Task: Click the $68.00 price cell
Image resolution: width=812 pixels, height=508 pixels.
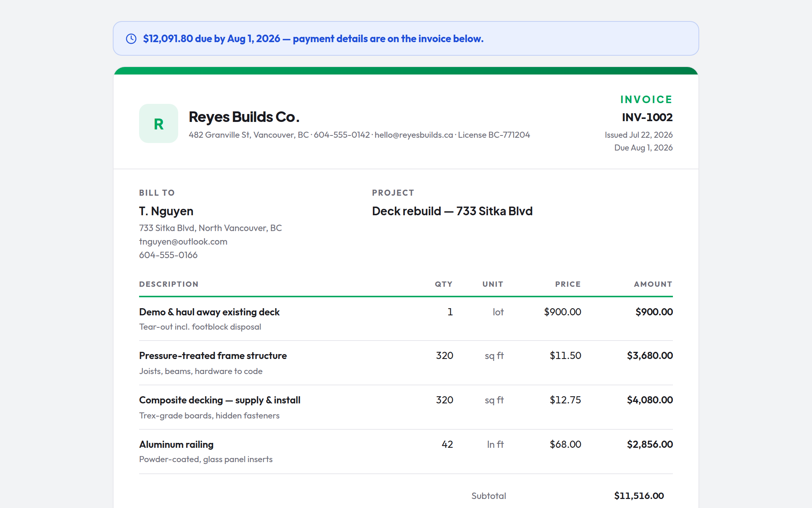Action: pos(565,444)
